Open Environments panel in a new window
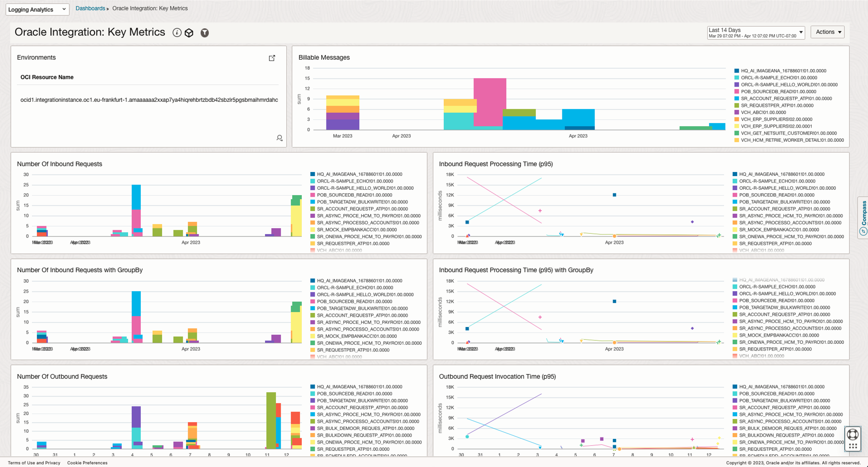The height and width of the screenshot is (467, 868). (272, 58)
